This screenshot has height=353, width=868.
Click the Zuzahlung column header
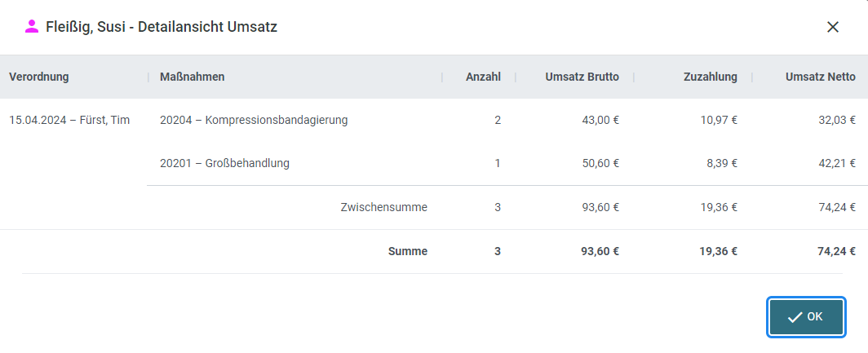pos(711,77)
